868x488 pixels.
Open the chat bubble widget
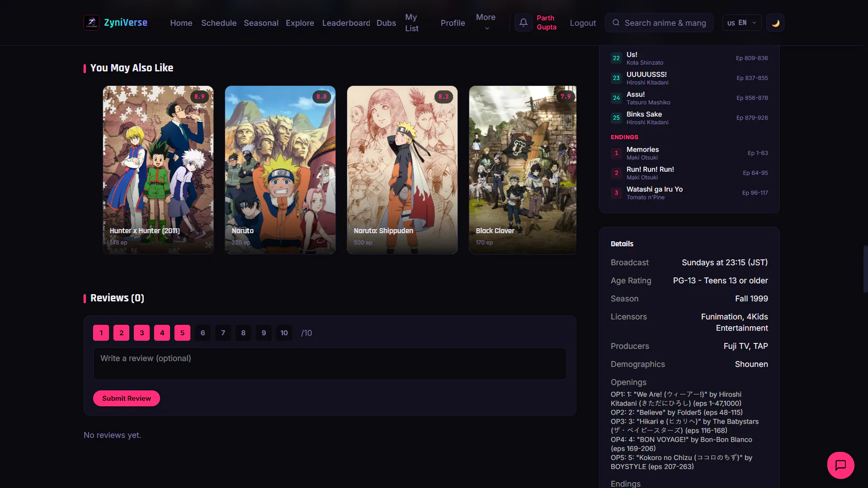click(840, 465)
